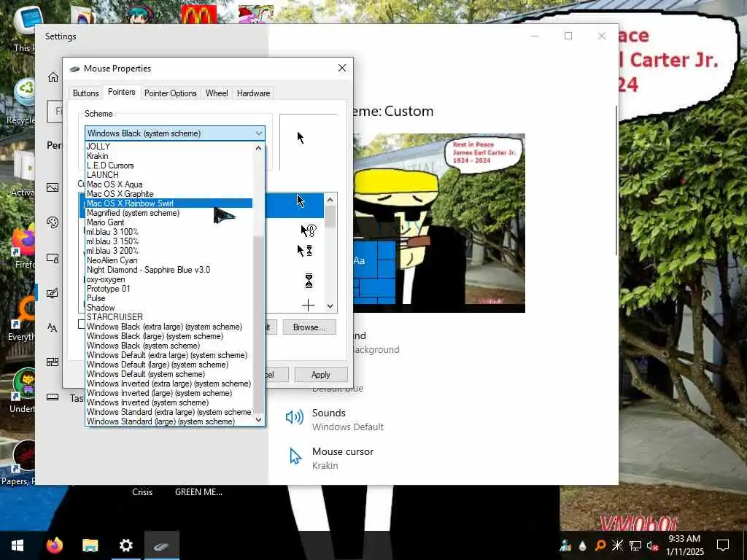Image resolution: width=747 pixels, height=560 pixels.
Task: Open the Scheme combo box arrow
Action: (259, 133)
